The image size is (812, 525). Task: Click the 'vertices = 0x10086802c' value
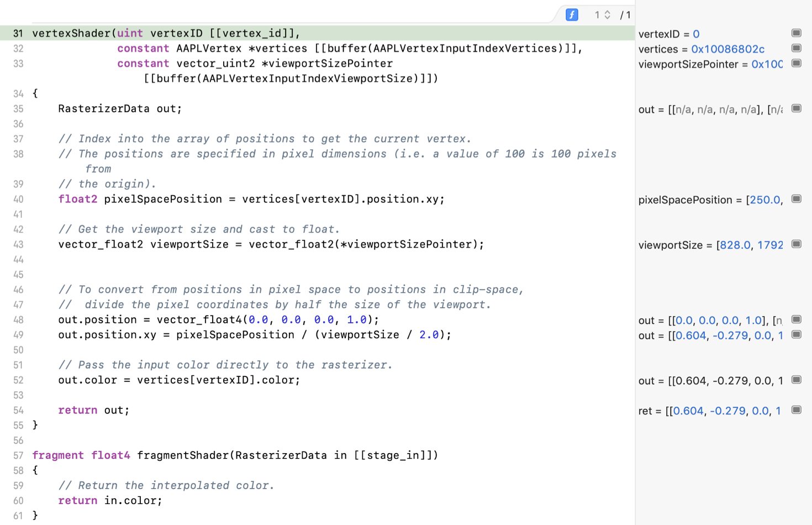coord(702,49)
